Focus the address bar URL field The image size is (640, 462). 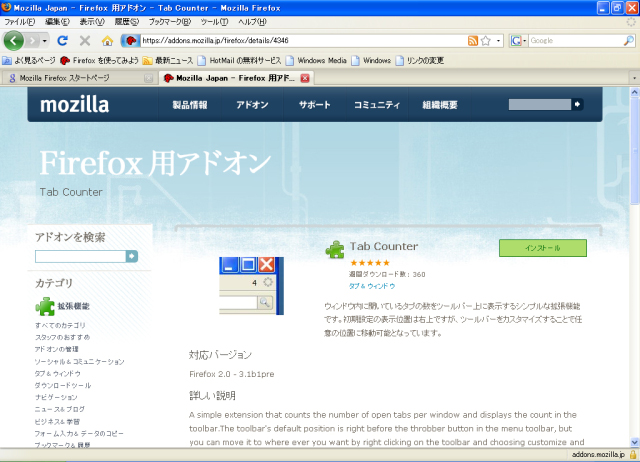tap(303, 40)
